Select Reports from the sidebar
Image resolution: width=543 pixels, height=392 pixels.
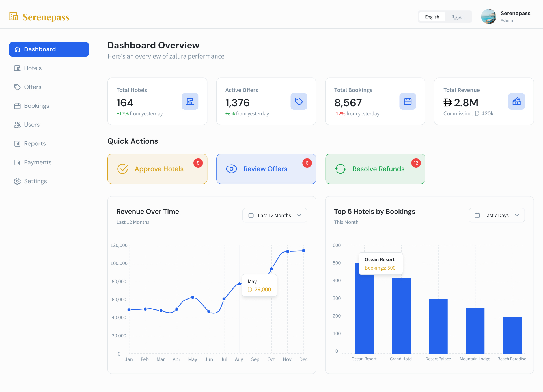point(35,144)
